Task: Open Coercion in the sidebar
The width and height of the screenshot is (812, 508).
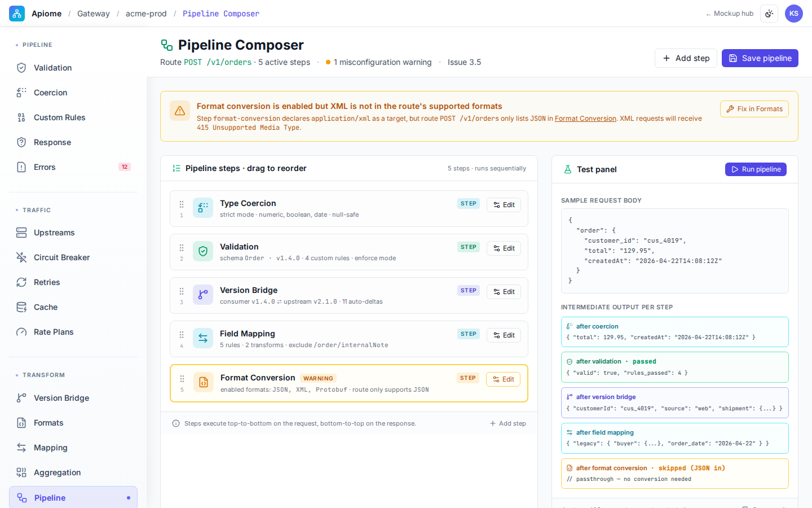Action: point(73,93)
